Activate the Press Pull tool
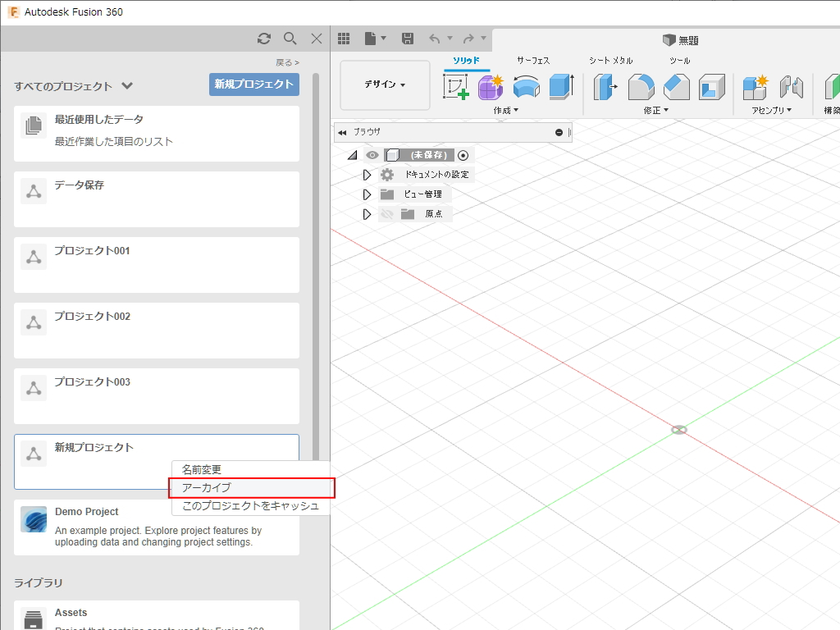 [605, 87]
